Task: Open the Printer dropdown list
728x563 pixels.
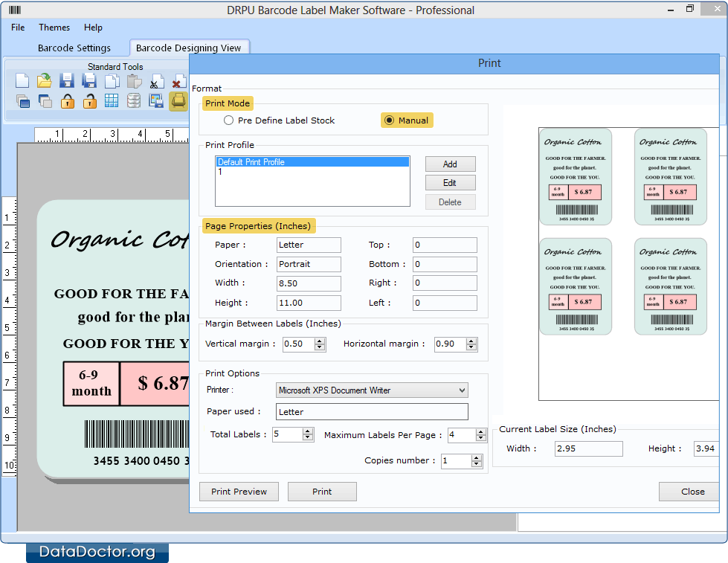Action: [462, 390]
